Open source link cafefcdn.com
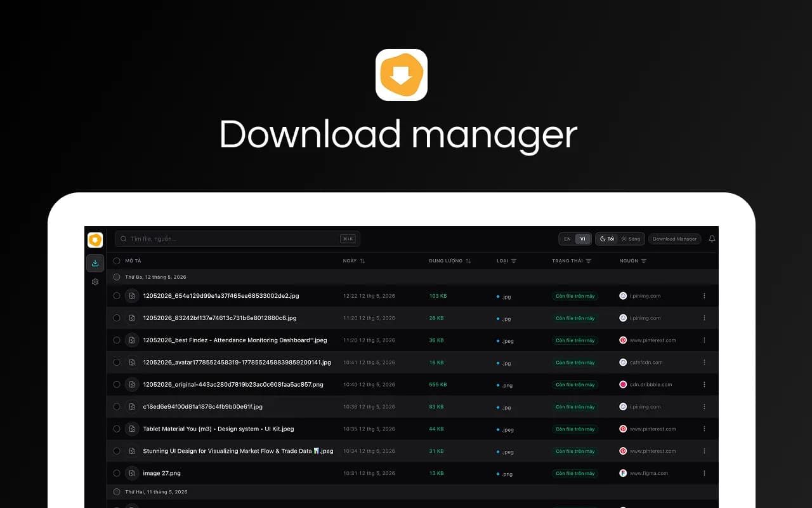This screenshot has width=812, height=508. (x=646, y=363)
